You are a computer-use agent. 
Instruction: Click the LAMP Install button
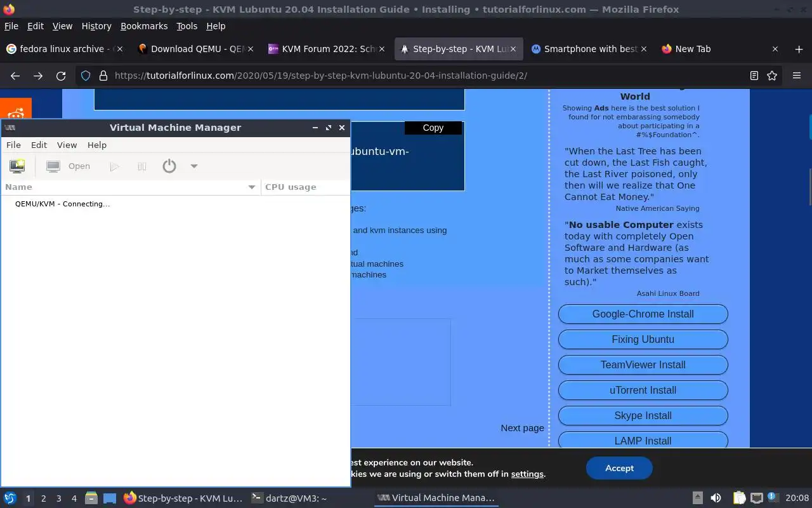click(x=643, y=440)
